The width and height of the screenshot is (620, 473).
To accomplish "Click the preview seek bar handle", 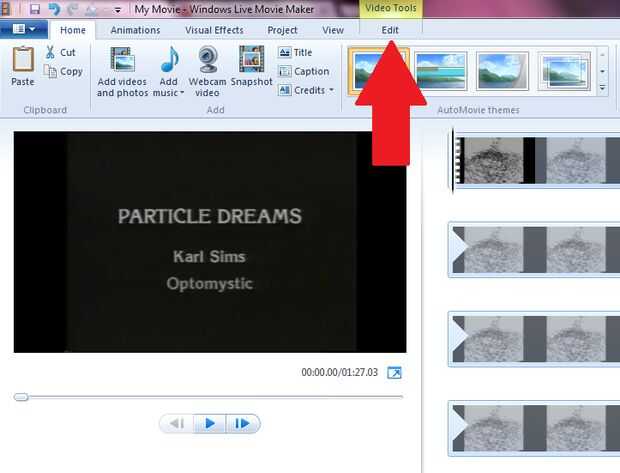I will click(x=21, y=397).
